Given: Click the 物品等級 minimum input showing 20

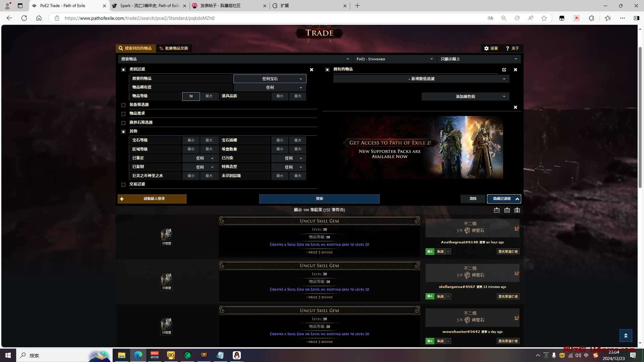Looking at the screenshot, I should pos(191,96).
